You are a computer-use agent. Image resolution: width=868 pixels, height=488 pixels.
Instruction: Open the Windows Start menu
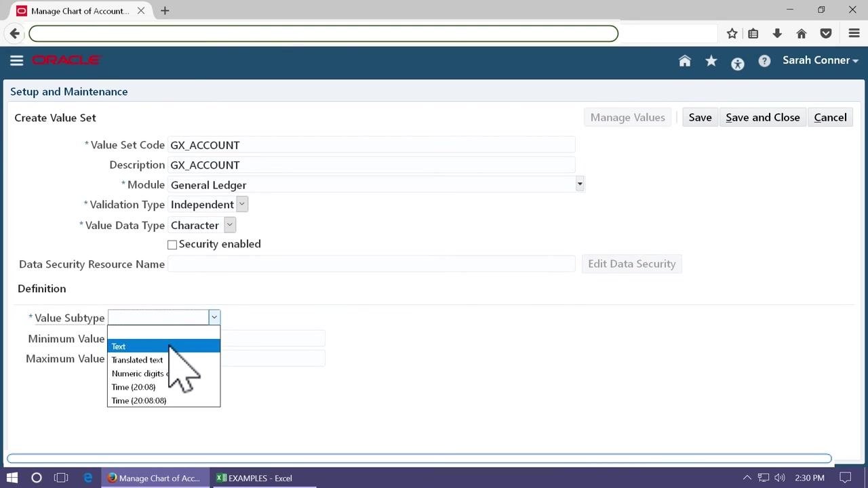click(x=12, y=478)
